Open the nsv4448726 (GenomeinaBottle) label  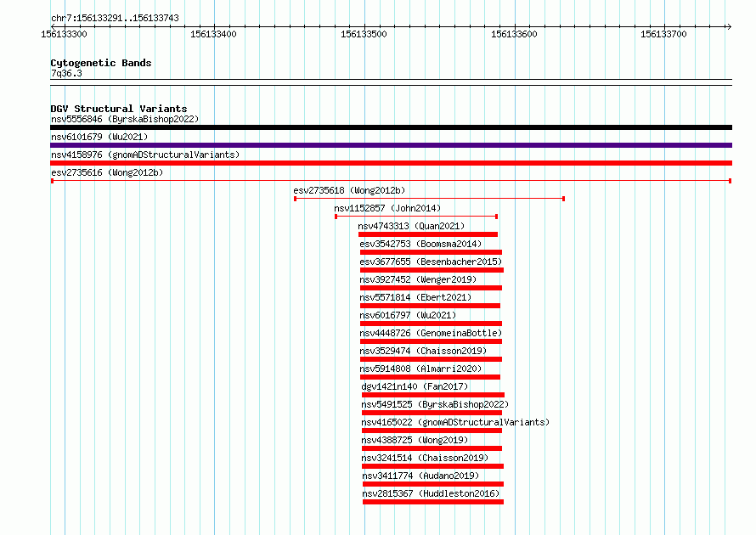(431, 333)
